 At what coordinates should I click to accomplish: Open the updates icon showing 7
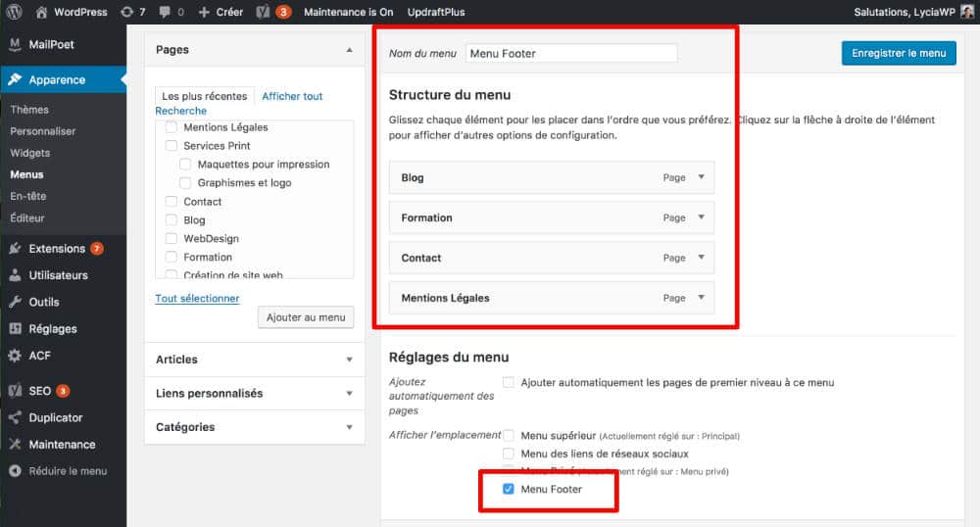[x=126, y=12]
